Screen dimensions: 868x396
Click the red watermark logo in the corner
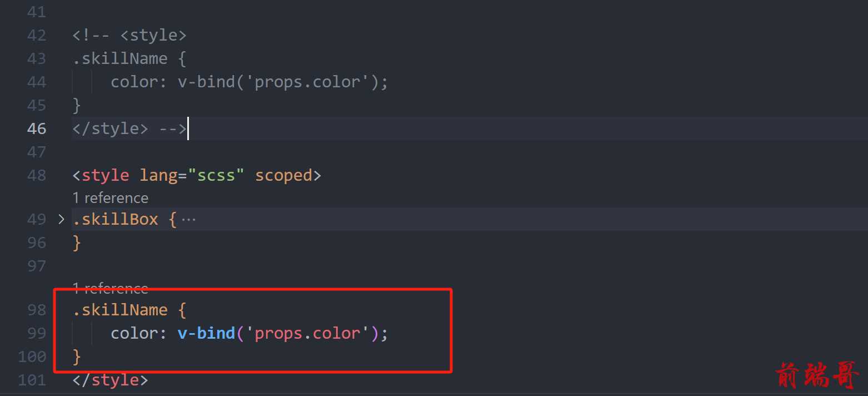(817, 375)
